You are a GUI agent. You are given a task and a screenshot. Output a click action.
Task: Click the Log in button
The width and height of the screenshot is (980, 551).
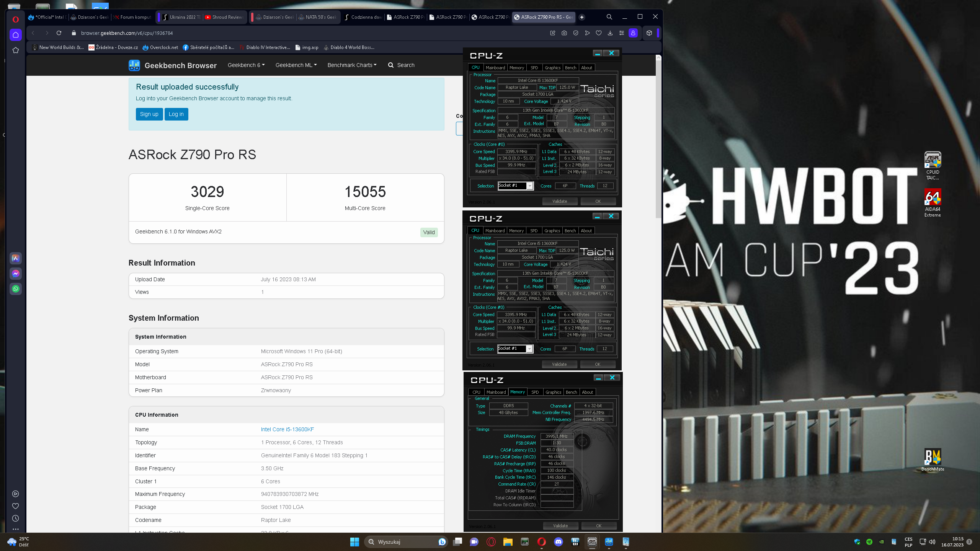click(x=176, y=114)
